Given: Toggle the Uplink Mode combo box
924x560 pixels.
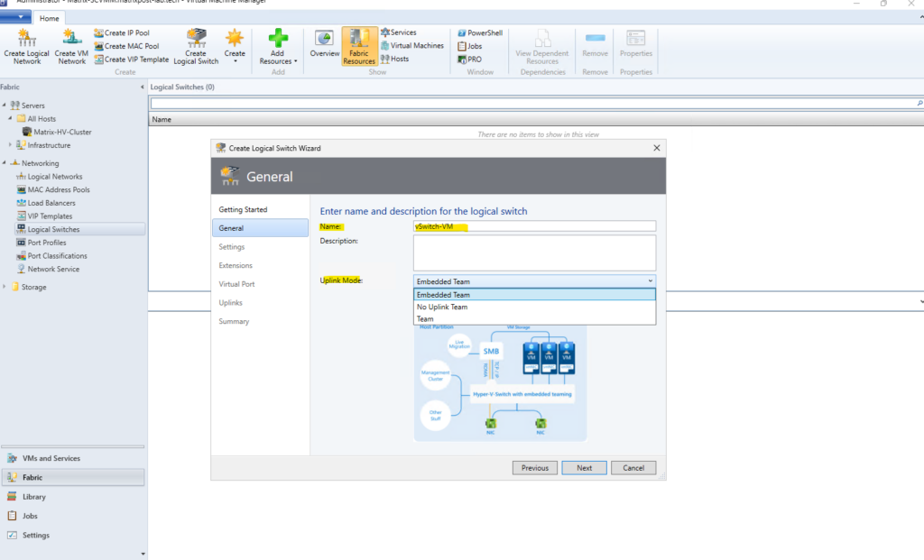Looking at the screenshot, I should coord(534,281).
